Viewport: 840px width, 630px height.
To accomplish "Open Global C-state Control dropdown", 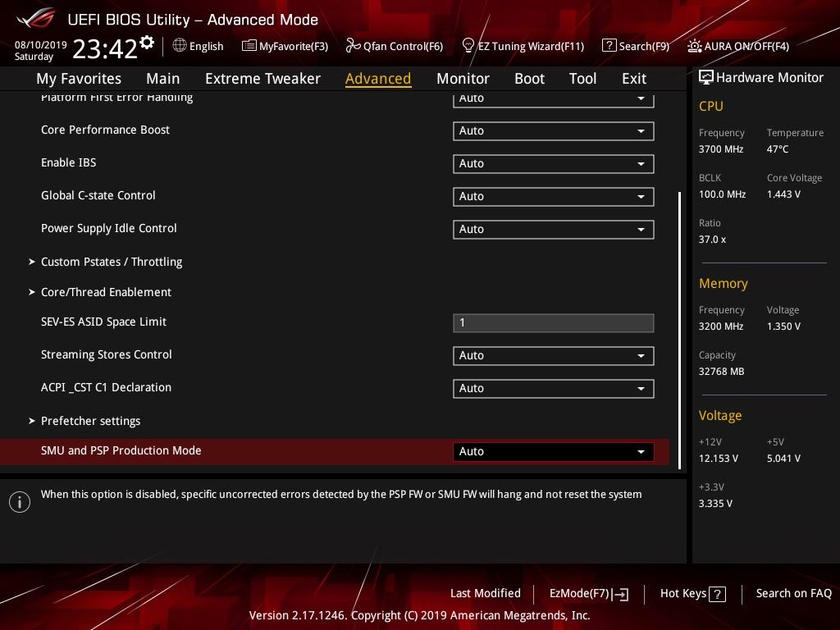I will (554, 197).
